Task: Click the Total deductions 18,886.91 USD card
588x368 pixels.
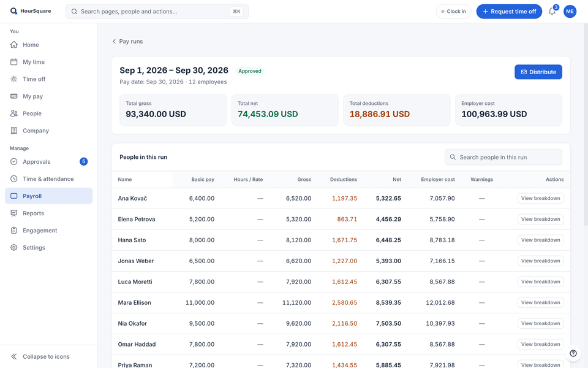Action: coord(397,110)
